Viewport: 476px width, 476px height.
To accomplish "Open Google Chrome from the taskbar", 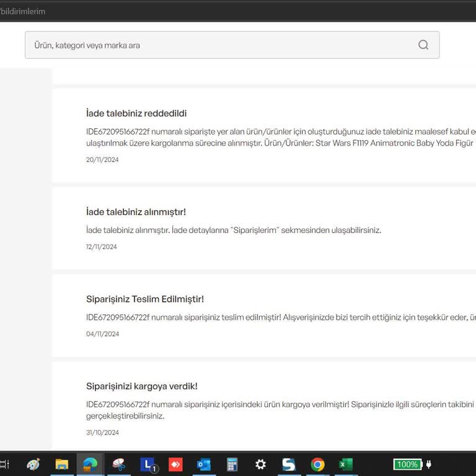I will click(317, 464).
